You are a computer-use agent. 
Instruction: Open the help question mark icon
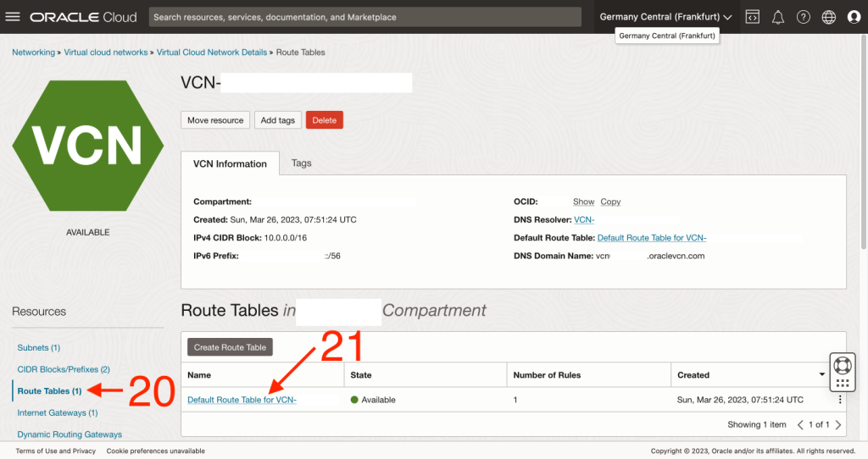pyautogui.click(x=804, y=17)
